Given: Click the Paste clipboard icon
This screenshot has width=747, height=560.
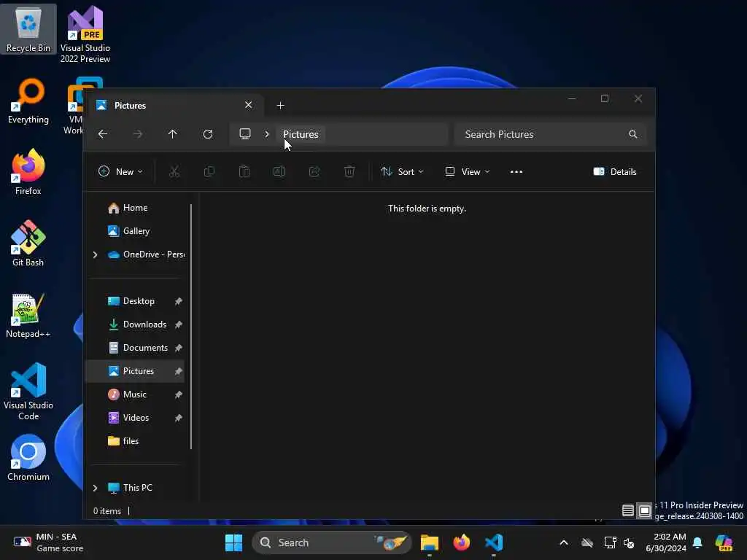Looking at the screenshot, I should (244, 171).
